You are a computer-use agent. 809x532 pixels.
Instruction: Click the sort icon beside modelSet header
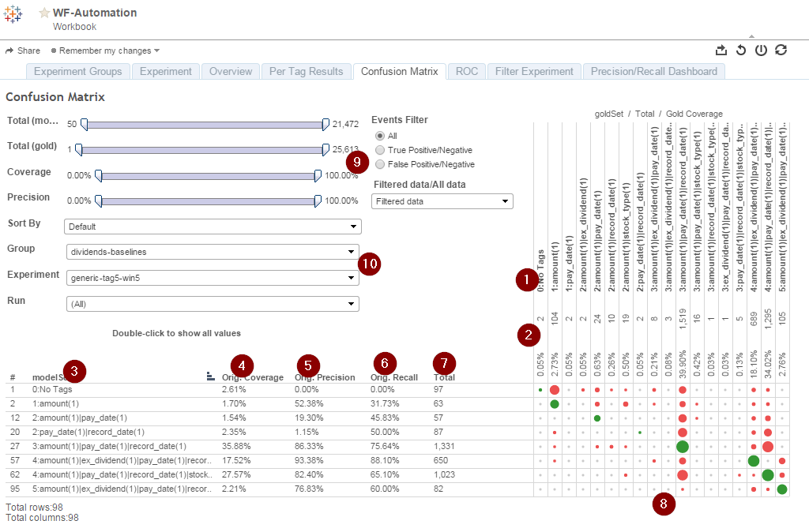tap(210, 377)
